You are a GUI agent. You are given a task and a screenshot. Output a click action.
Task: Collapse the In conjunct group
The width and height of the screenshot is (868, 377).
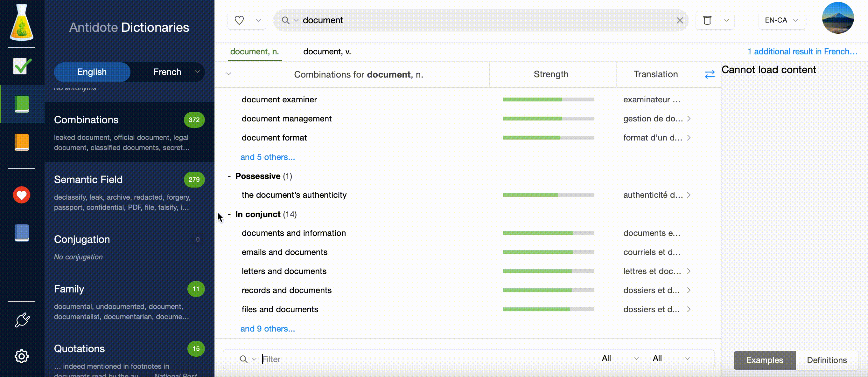tap(229, 215)
